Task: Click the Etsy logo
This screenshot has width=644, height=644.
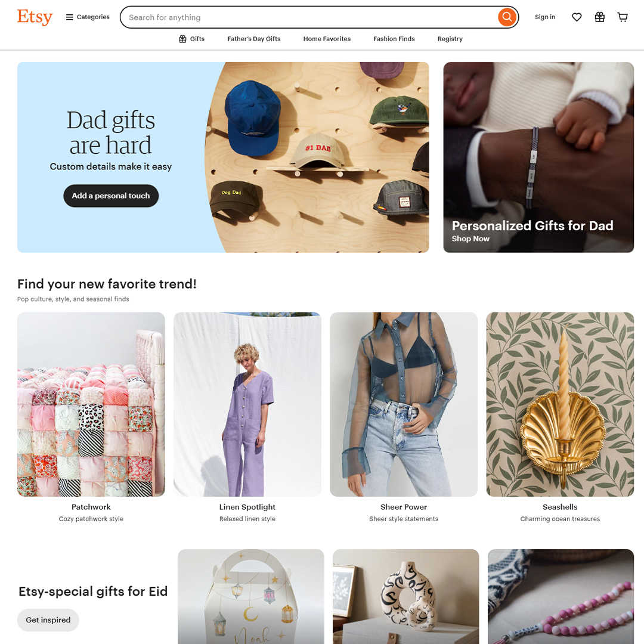Action: [35, 17]
